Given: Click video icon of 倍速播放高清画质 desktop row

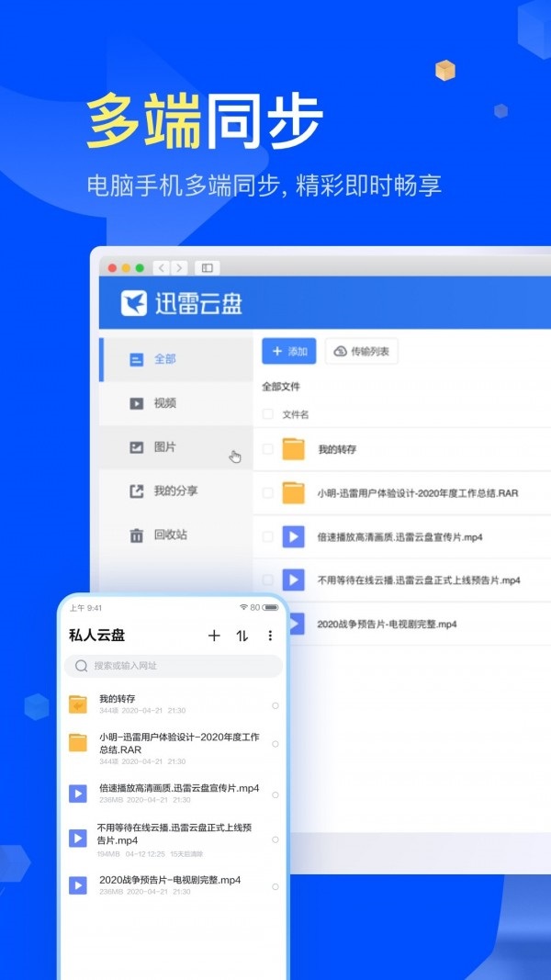Looking at the screenshot, I should [293, 536].
